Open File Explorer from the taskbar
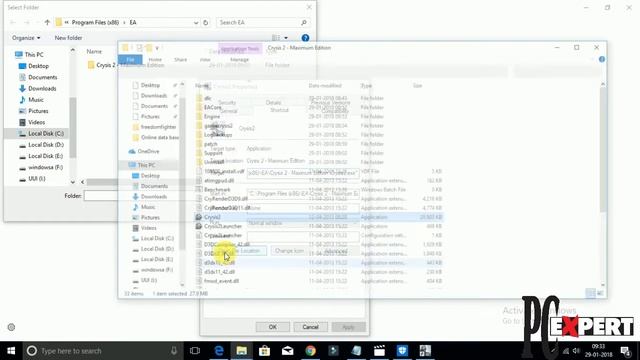This screenshot has height=360, width=640. click(242, 351)
